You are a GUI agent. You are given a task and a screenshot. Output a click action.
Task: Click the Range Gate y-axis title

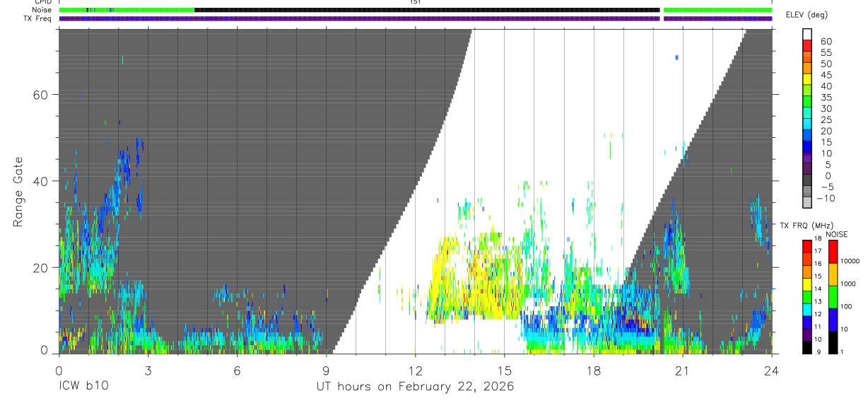click(x=18, y=192)
